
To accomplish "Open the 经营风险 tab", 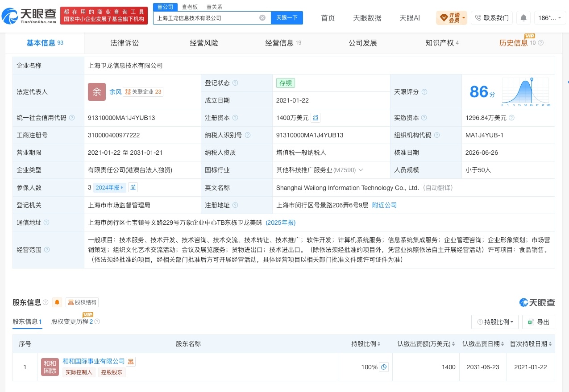I will [x=204, y=43].
